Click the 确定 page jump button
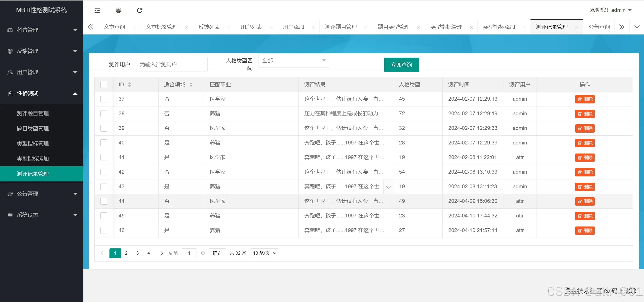 point(217,253)
